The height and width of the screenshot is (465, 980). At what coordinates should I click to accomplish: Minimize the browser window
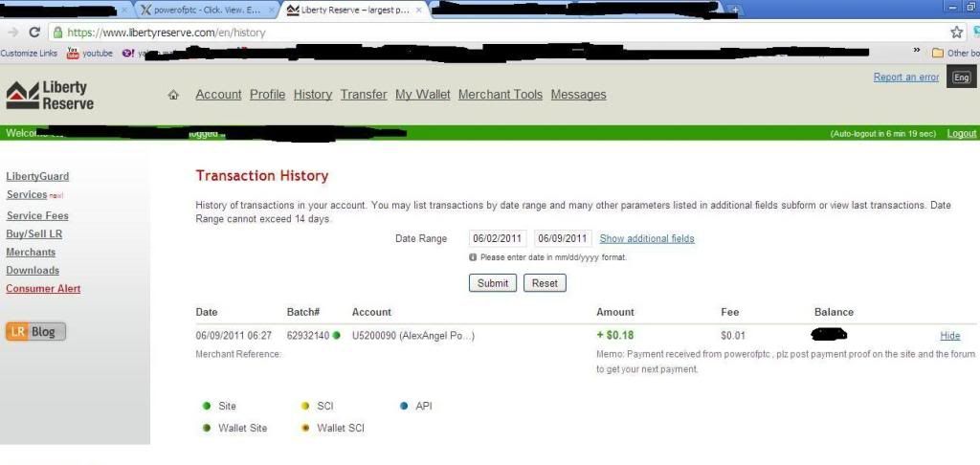(x=953, y=7)
